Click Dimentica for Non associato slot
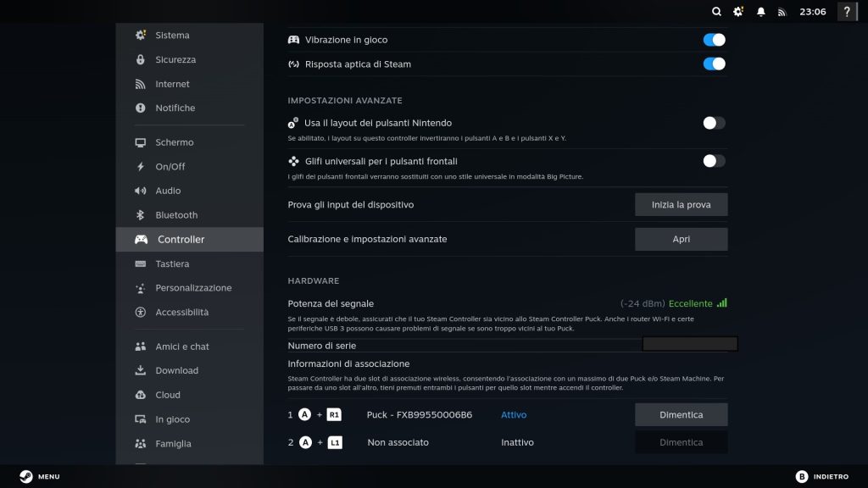 click(x=681, y=442)
